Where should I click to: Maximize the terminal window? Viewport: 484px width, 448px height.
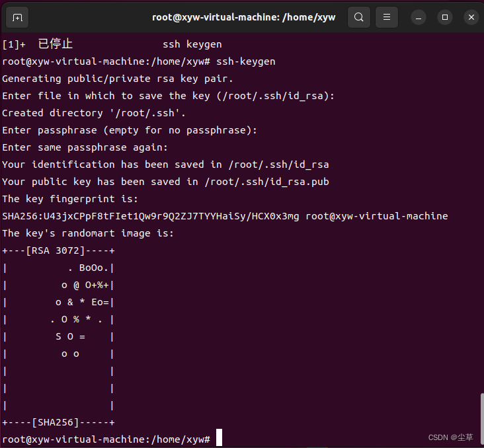(445, 17)
